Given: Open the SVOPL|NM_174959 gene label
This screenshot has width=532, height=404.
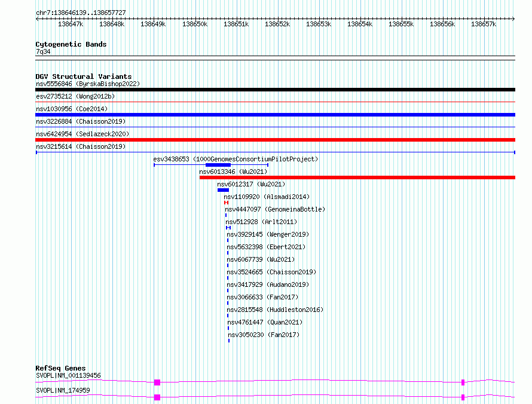Looking at the screenshot, I should [63, 390].
